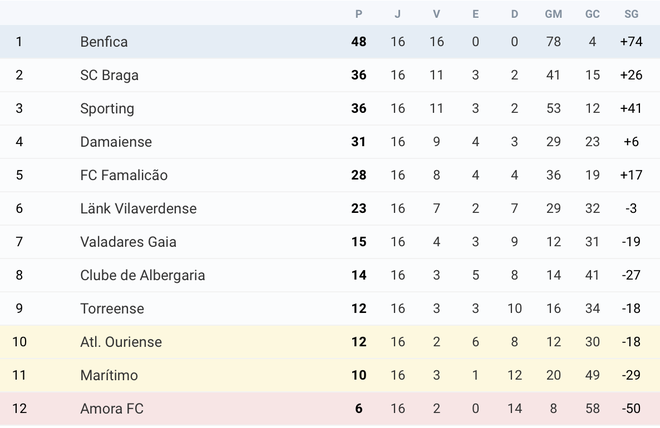Sort by V wins column header
660x428 pixels.
point(436,14)
